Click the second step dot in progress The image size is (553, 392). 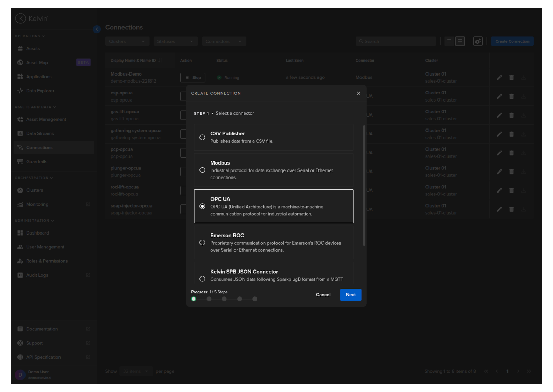(209, 299)
